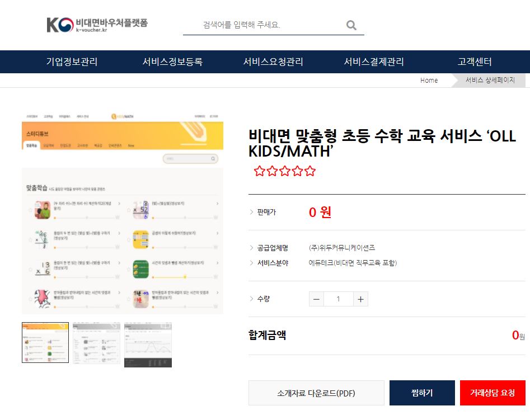Screen dimensions: 530x420
Task: Click the 에듀테크 service field text
Action: tap(353, 263)
